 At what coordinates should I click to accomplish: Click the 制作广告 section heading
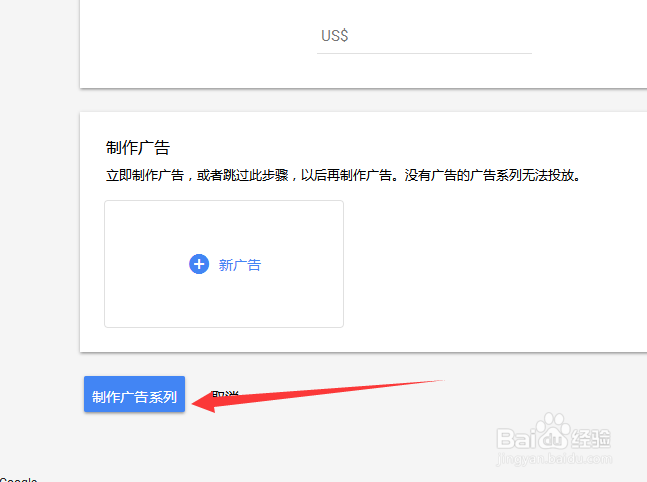(138, 148)
